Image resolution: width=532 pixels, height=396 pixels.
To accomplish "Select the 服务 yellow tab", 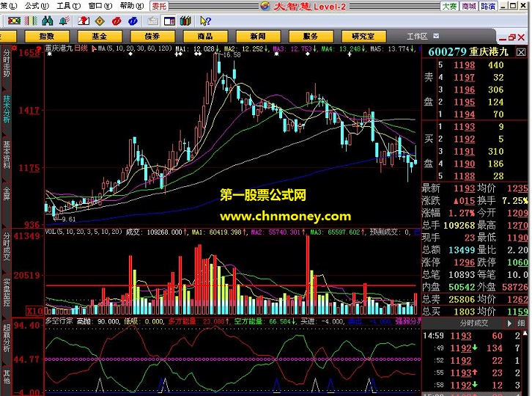I will [311, 37].
